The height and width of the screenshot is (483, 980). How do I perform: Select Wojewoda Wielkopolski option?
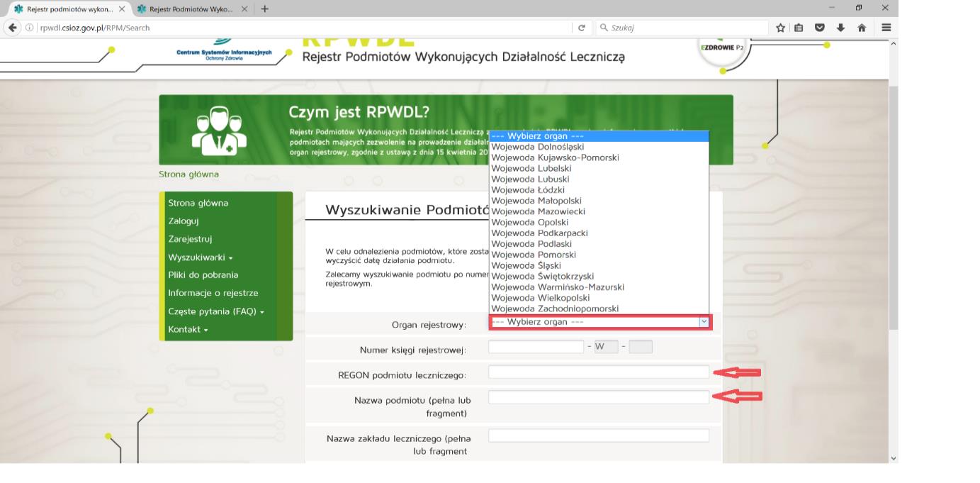(x=599, y=298)
